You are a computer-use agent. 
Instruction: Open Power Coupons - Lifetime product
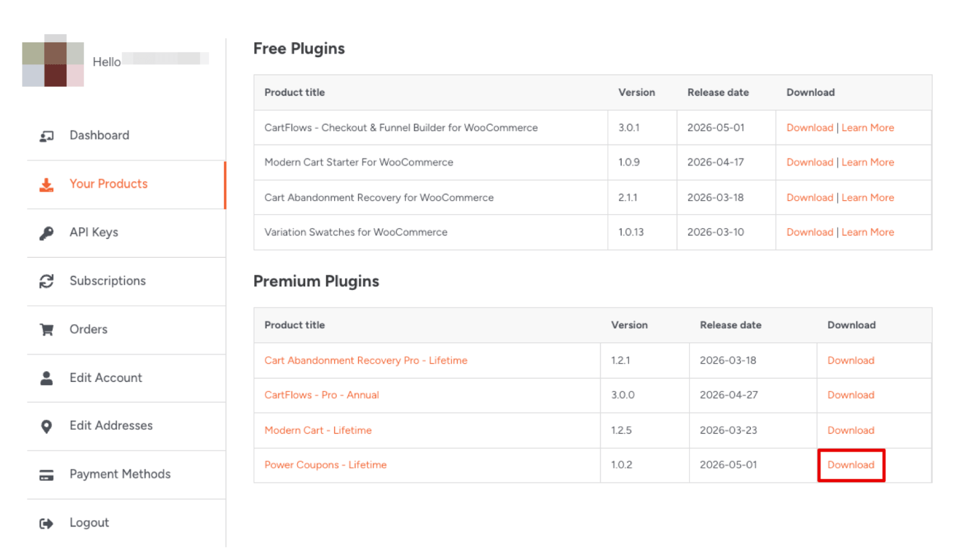pos(326,465)
